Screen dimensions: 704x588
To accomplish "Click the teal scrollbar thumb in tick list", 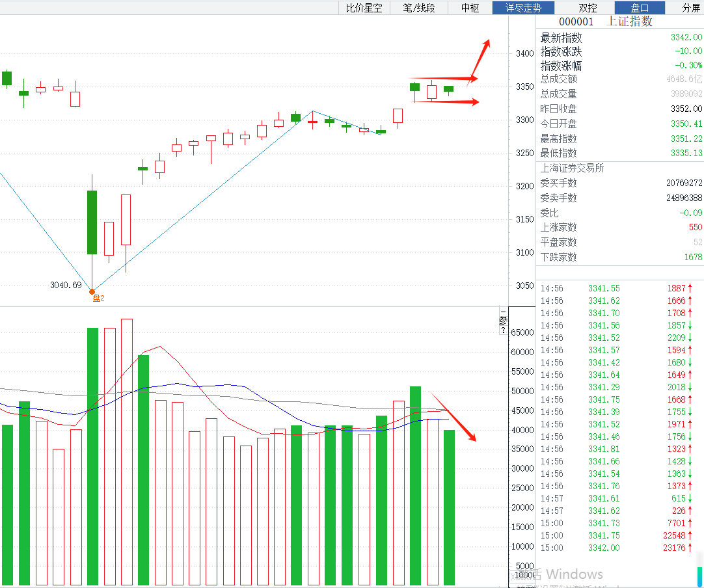I will 699,576.
